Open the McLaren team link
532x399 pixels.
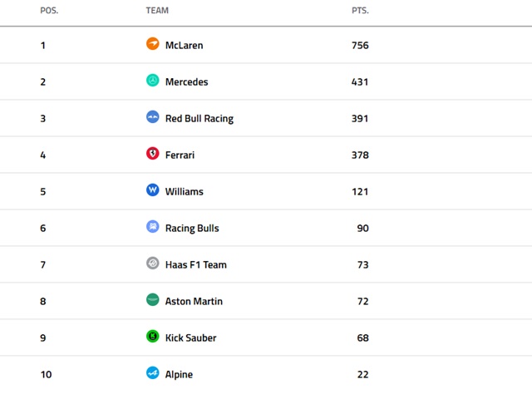pyautogui.click(x=184, y=45)
